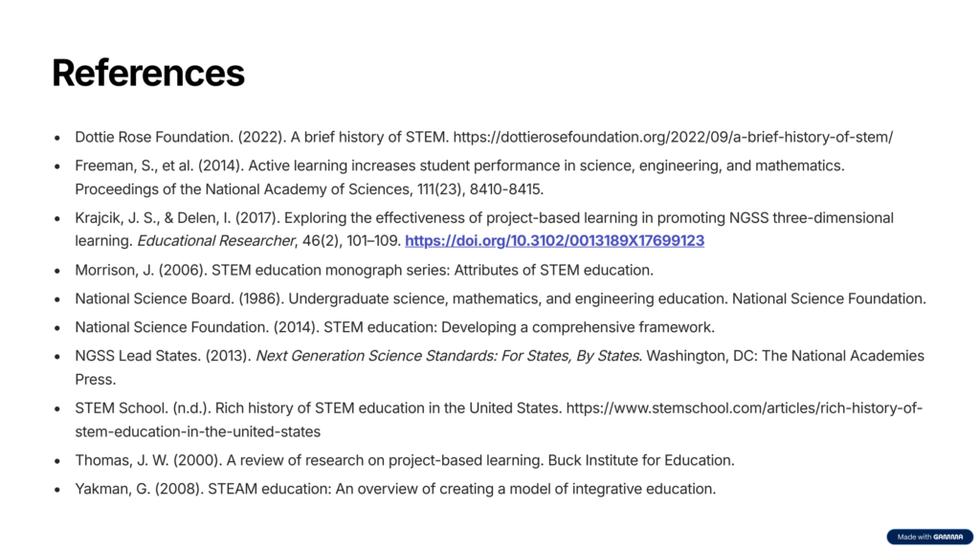Click the Yakman 2008 STEAM education reference
The height and width of the screenshot is (551, 980).
tap(394, 489)
